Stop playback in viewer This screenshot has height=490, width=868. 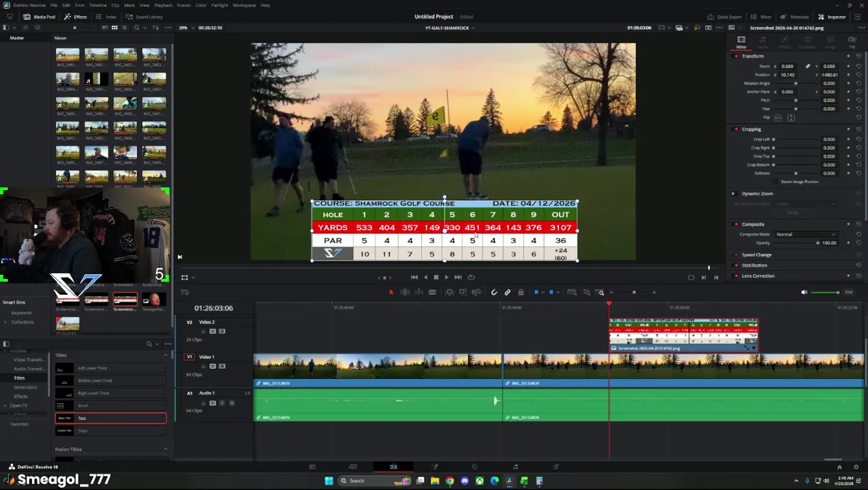(436, 277)
